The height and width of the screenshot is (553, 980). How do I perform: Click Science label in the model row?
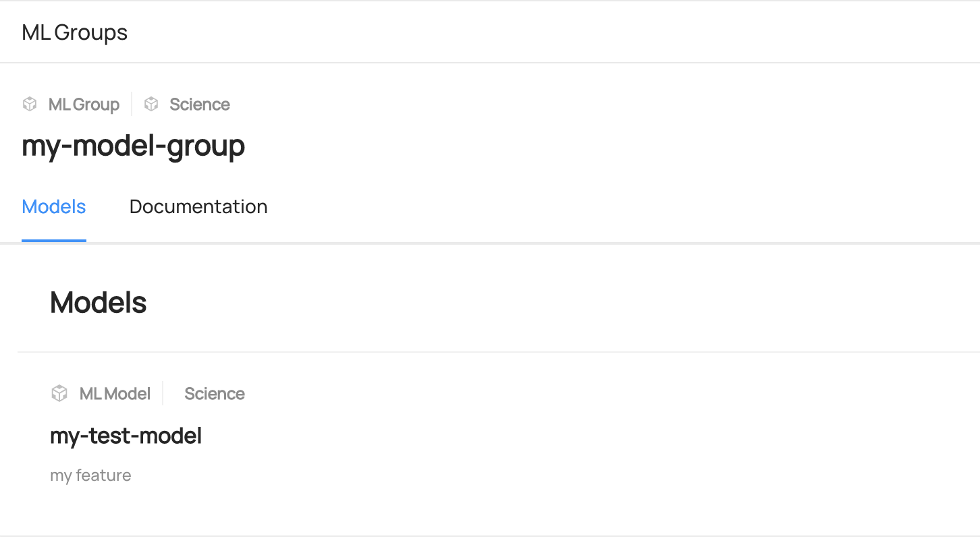coord(215,394)
